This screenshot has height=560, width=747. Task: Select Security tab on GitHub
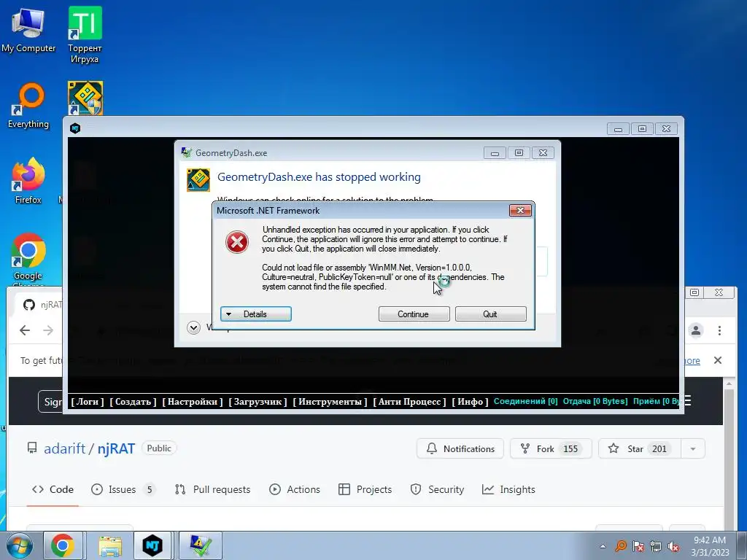click(437, 489)
